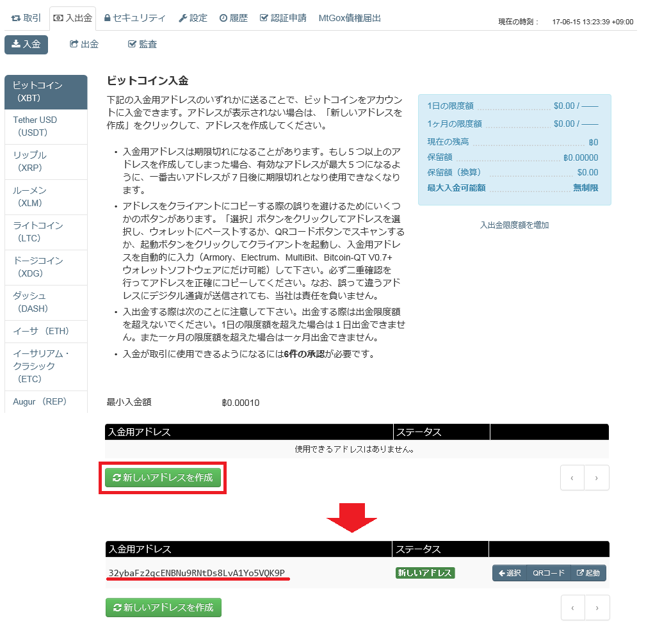Image resolution: width=646 pixels, height=644 pixels.
Task: Open the 履歴 history tab
Action: 234,18
